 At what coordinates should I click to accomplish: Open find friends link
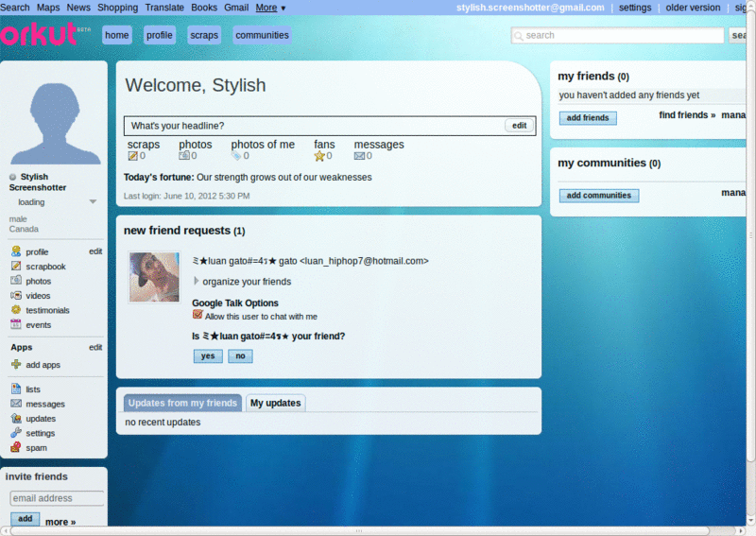click(687, 115)
